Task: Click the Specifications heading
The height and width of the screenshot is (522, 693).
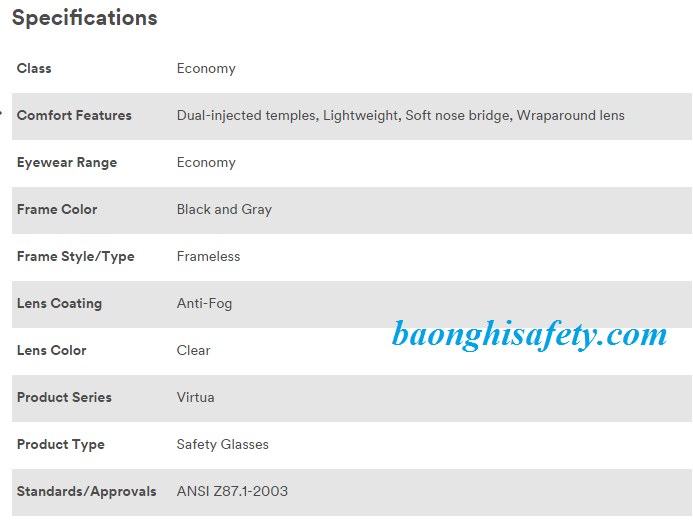Action: pyautogui.click(x=85, y=18)
